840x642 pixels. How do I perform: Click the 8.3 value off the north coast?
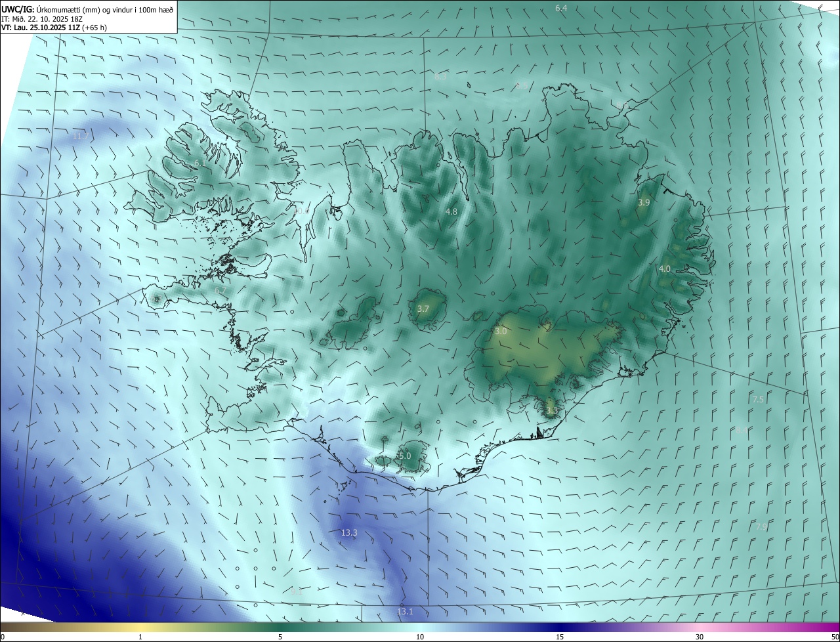click(x=440, y=76)
